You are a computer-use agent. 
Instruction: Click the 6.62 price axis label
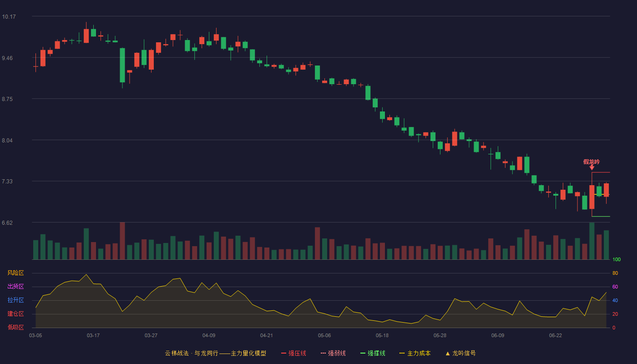click(8, 223)
